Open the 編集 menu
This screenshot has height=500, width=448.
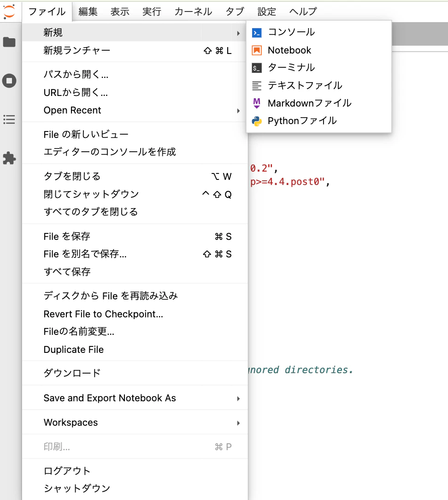pyautogui.click(x=88, y=12)
